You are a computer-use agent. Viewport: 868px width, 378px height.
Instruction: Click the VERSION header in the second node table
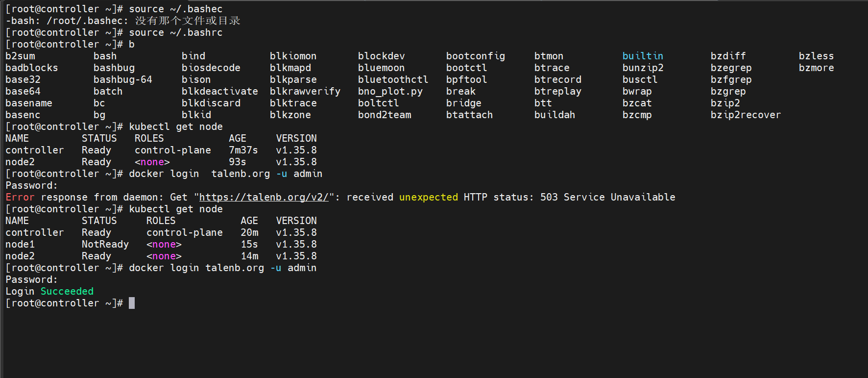click(296, 221)
